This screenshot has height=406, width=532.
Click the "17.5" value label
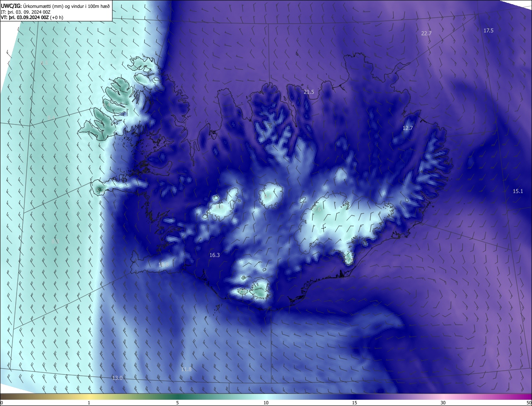tap(488, 31)
